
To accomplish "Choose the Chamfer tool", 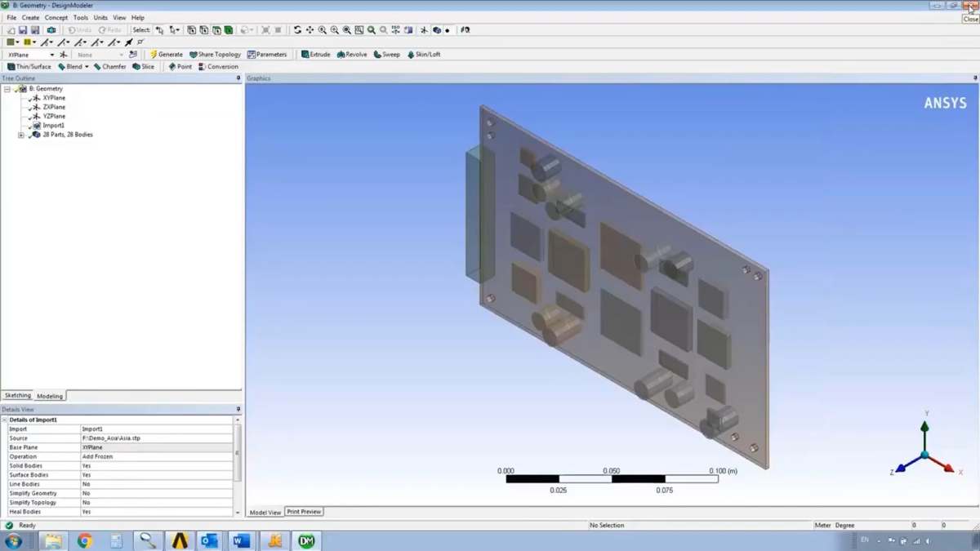I will 109,67.
